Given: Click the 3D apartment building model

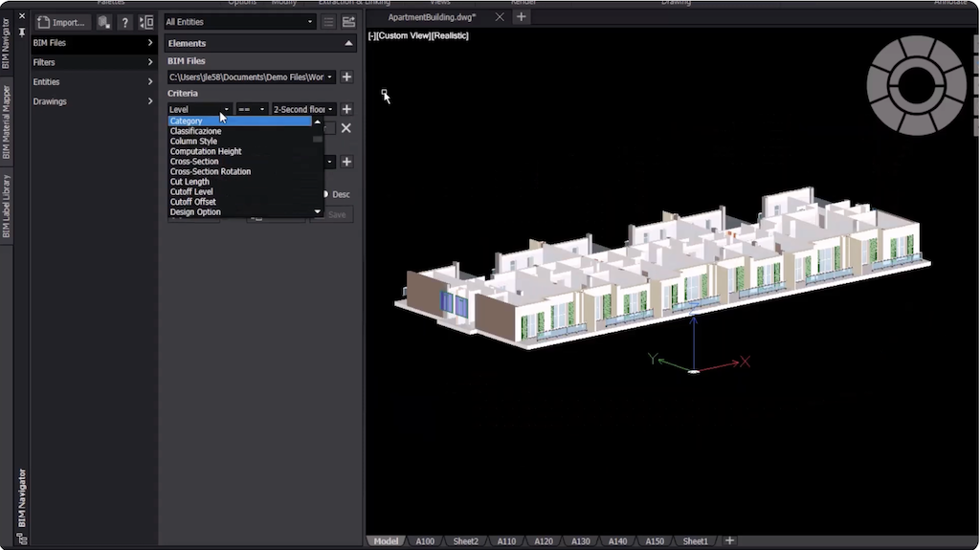Looking at the screenshot, I should (662, 269).
